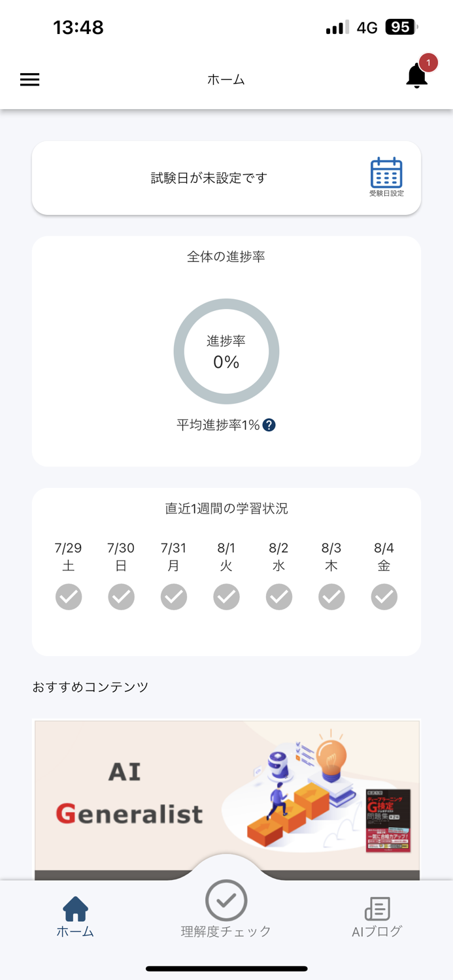Open the 平均進捗率 question mark help icon
This screenshot has height=980, width=453.
pyautogui.click(x=270, y=425)
